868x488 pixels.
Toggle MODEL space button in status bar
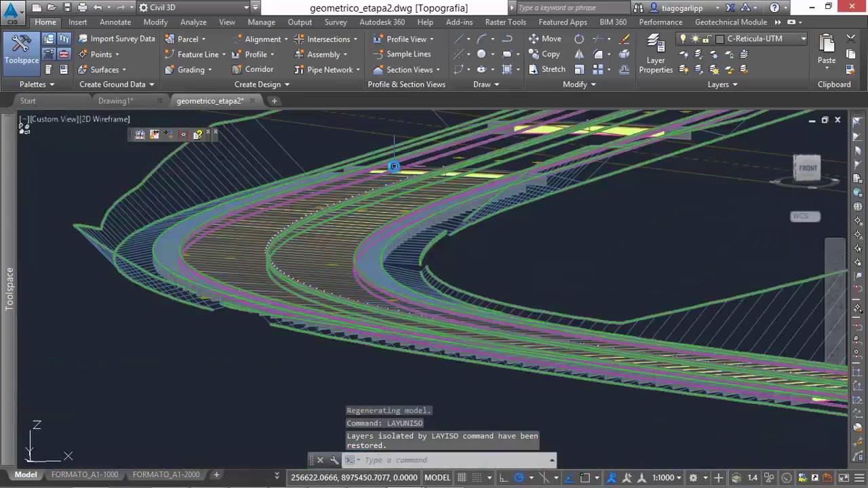[x=437, y=477]
